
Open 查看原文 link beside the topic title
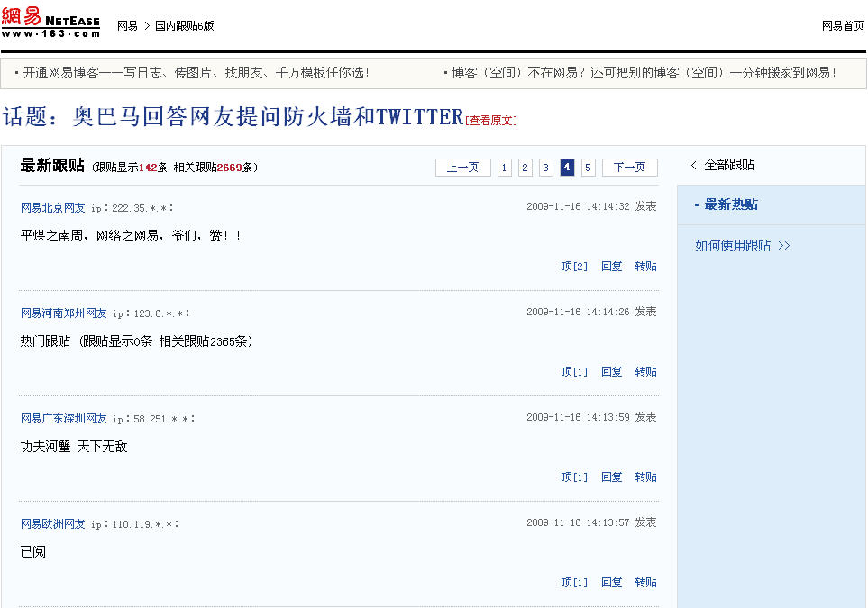point(492,121)
